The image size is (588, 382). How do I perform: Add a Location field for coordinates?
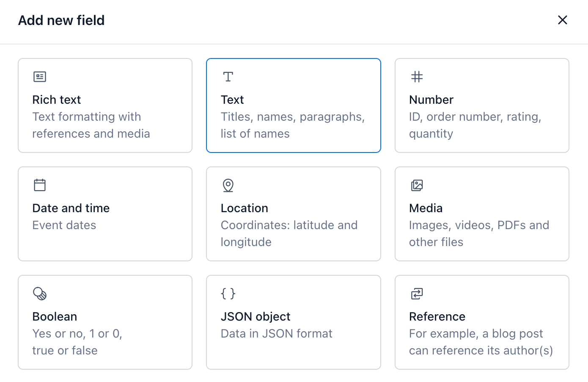[x=293, y=214]
